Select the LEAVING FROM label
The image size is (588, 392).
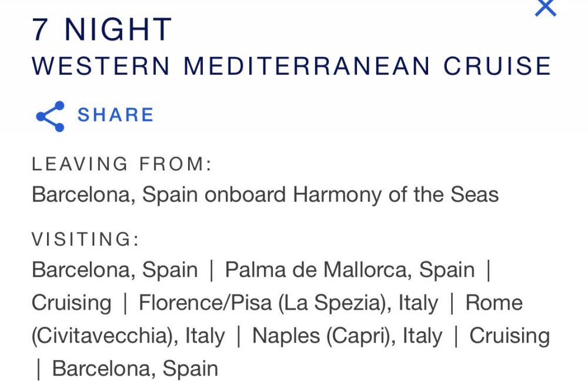[x=122, y=164]
